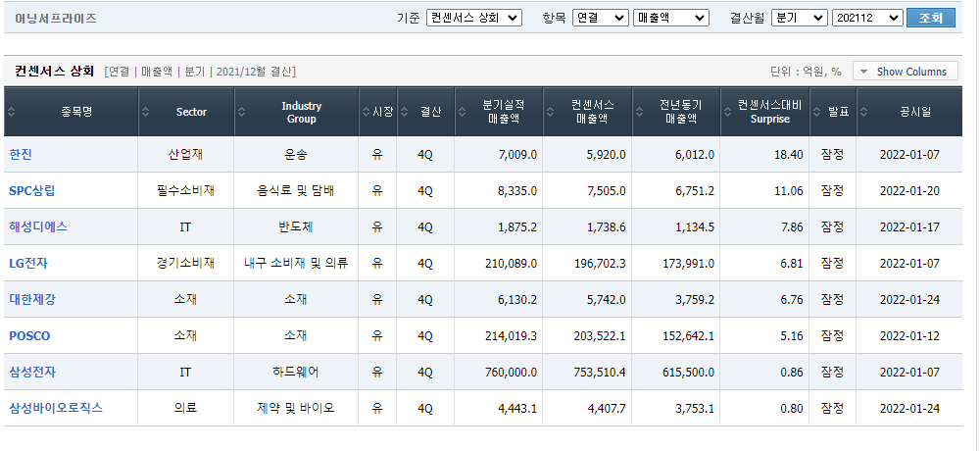Expand the Show Columns menu
This screenshot has height=451, width=980.
[905, 72]
